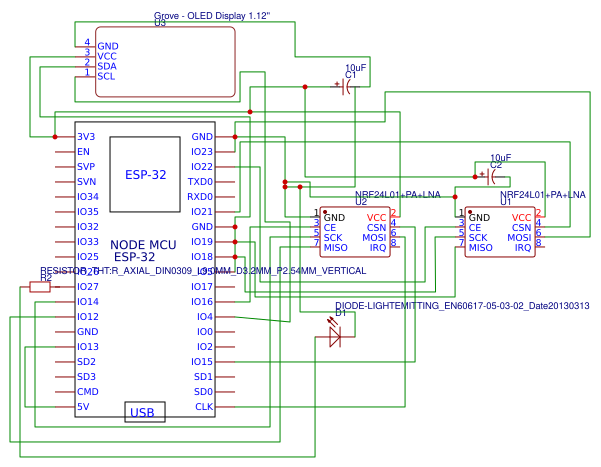601x467 pixels.
Task: Click the VCC pin on OLED display
Action: click(107, 56)
